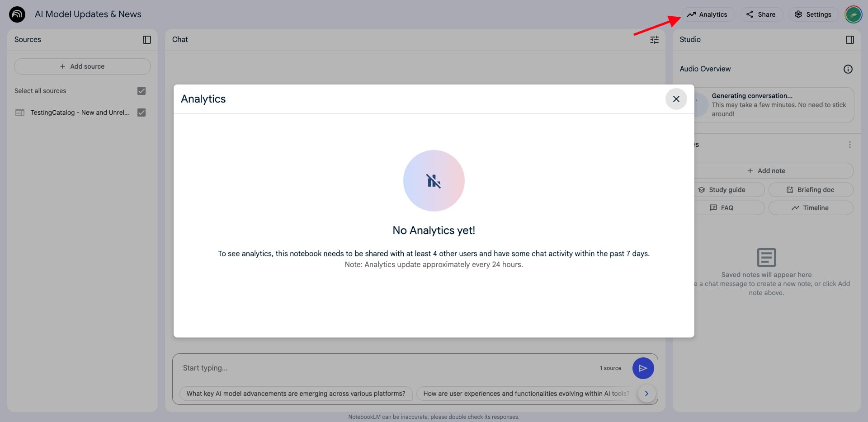Click the No Analytics yet! heading
This screenshot has height=422, width=868.
[x=434, y=230]
